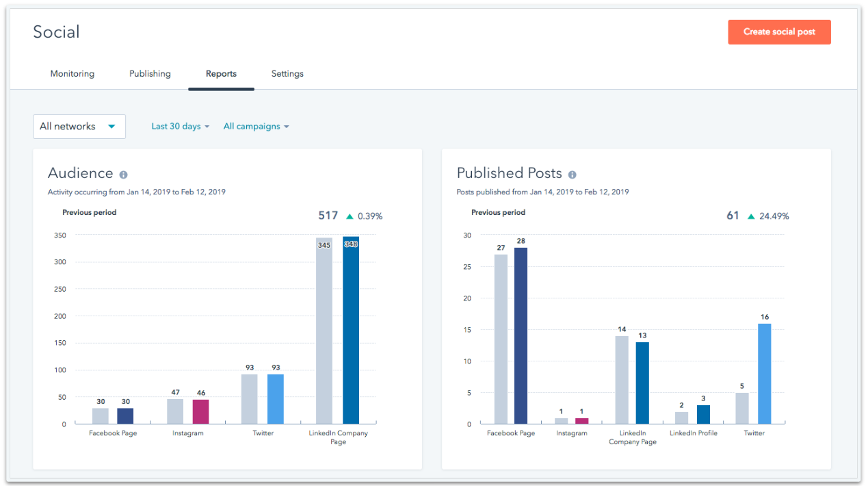This screenshot has height=486, width=868.
Task: Click the Twitter published posts bar showing 16
Action: 763,373
